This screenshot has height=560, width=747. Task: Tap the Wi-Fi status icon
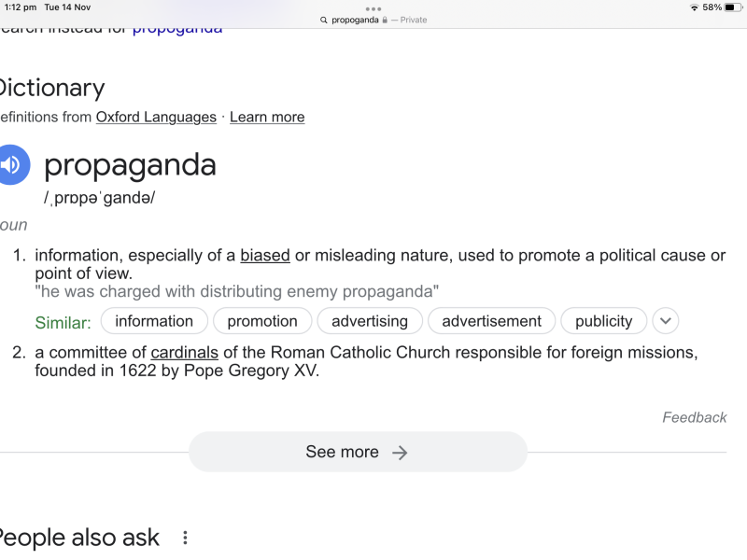coord(694,7)
